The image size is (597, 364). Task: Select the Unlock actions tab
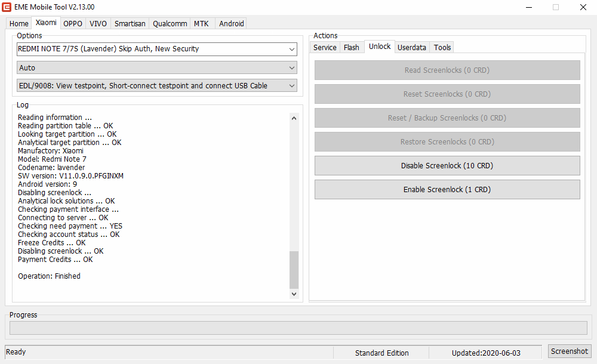click(x=380, y=47)
